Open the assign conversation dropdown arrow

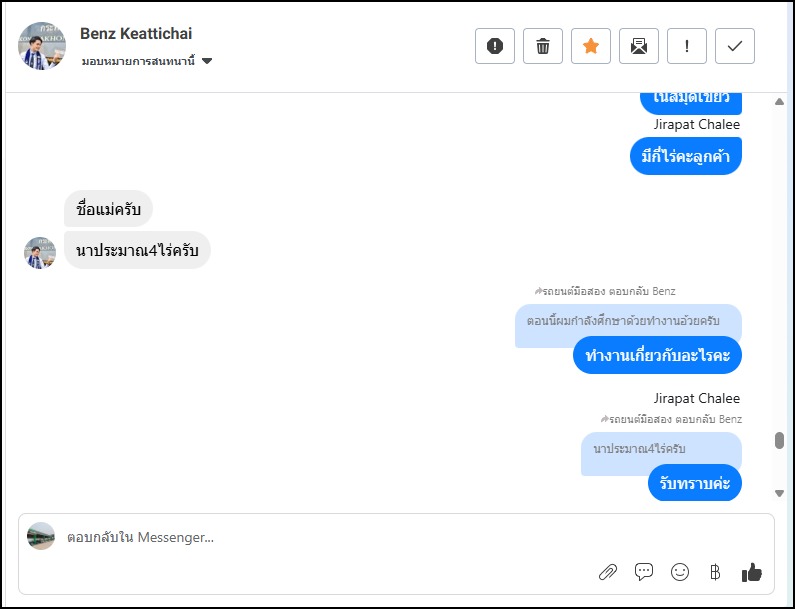click(x=207, y=61)
